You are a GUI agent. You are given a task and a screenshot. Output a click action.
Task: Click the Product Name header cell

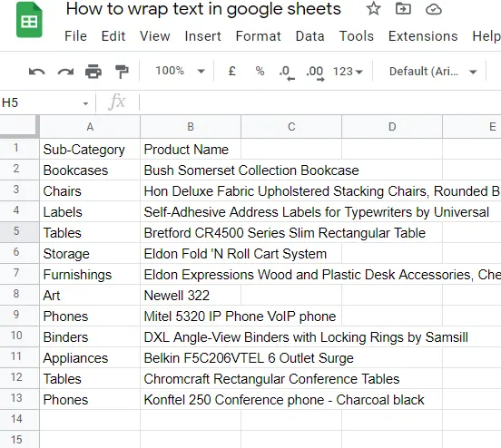(191, 149)
